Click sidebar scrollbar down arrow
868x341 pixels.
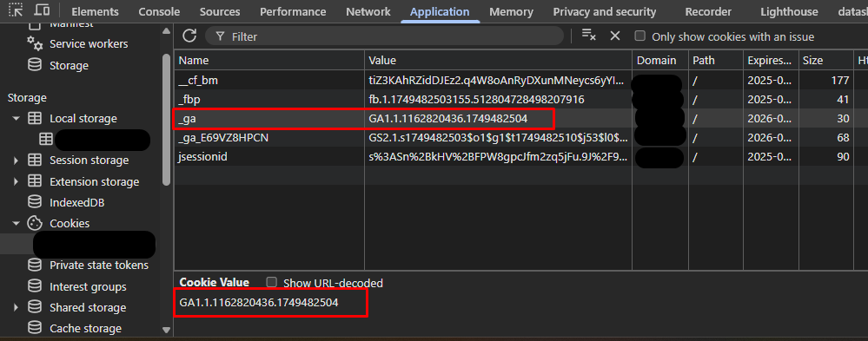click(x=166, y=330)
